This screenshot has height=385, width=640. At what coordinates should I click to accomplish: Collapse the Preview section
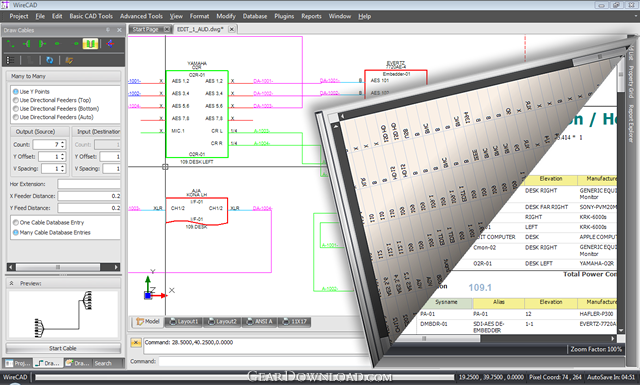[11, 283]
